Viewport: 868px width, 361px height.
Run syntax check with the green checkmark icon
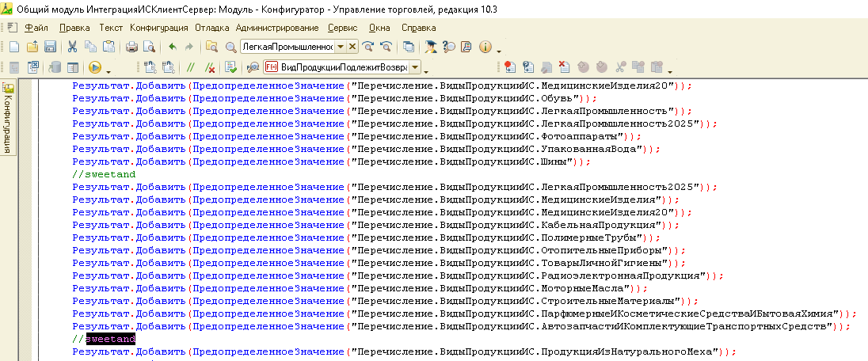pos(231,67)
